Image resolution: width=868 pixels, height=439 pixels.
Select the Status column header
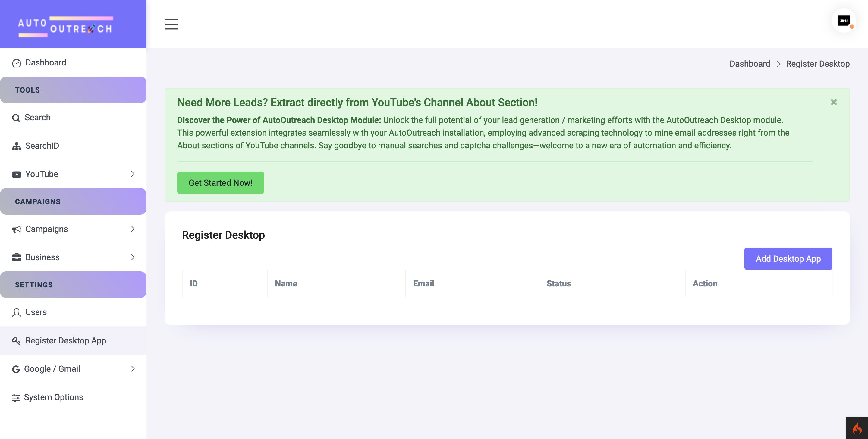tap(558, 283)
